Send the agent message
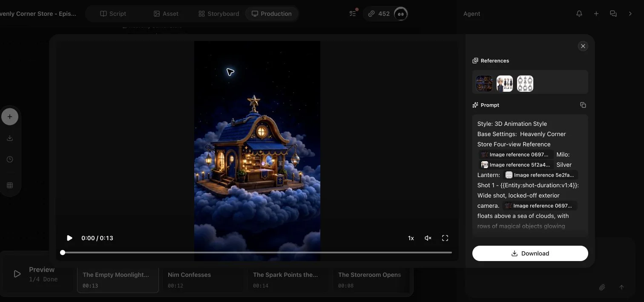 coord(621,287)
